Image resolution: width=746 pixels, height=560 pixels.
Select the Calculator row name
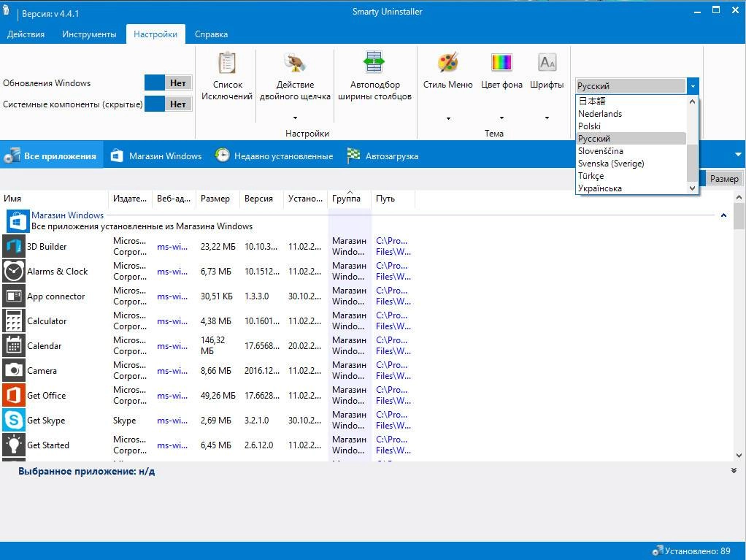(47, 321)
